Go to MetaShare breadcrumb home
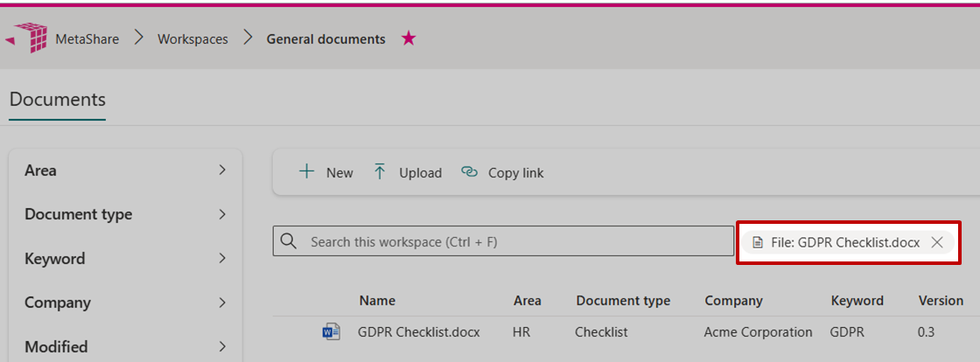The width and height of the screenshot is (980, 362). pos(87,39)
